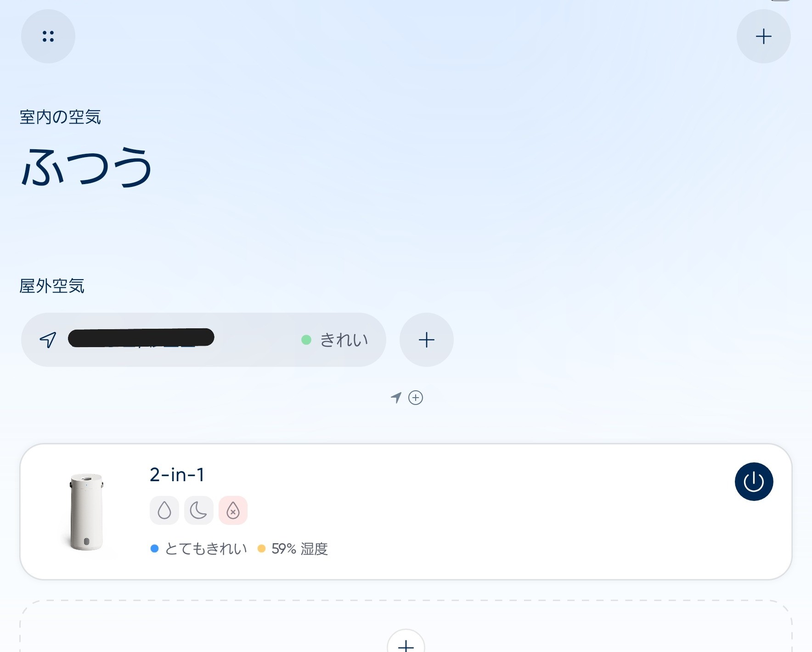Screen dimensions: 812x652
Task: Toggle the water drop humidify mode icon
Action: pyautogui.click(x=164, y=510)
